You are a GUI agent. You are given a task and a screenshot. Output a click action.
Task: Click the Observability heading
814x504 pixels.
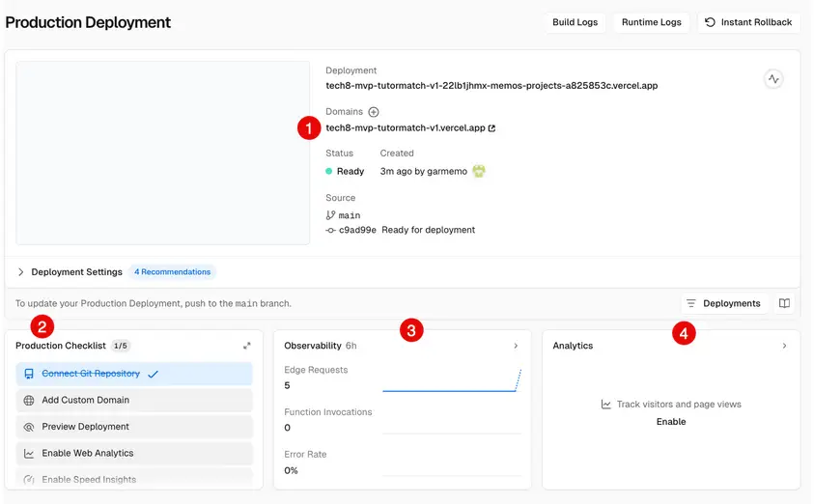tap(313, 346)
